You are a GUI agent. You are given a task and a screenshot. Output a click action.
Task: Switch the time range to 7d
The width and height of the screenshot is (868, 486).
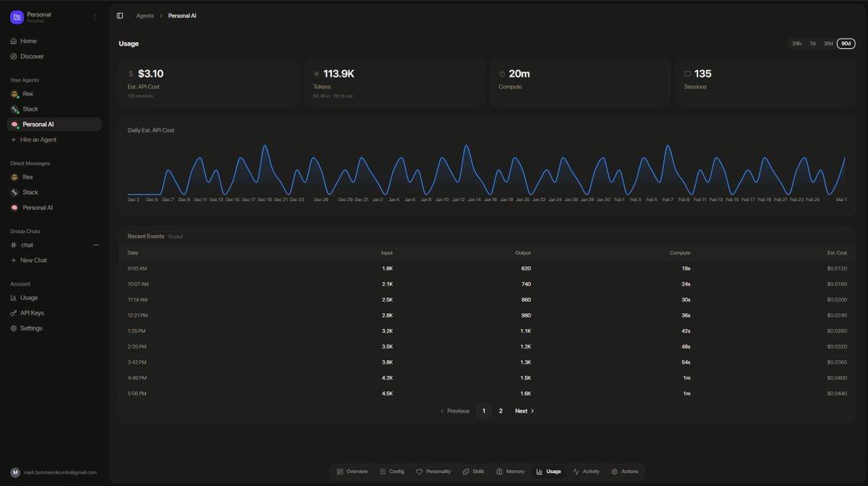point(812,43)
